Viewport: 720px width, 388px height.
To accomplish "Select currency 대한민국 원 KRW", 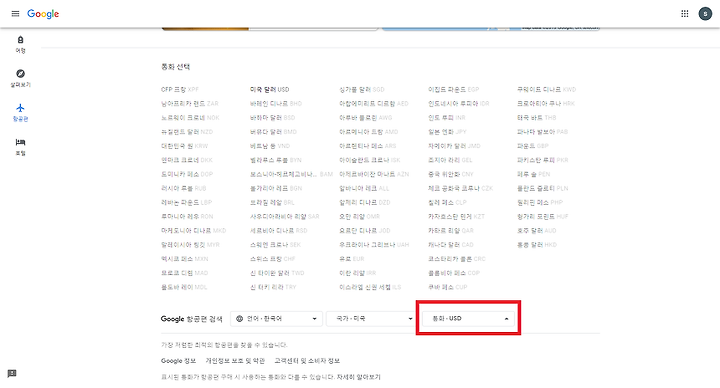I will pos(184,146).
